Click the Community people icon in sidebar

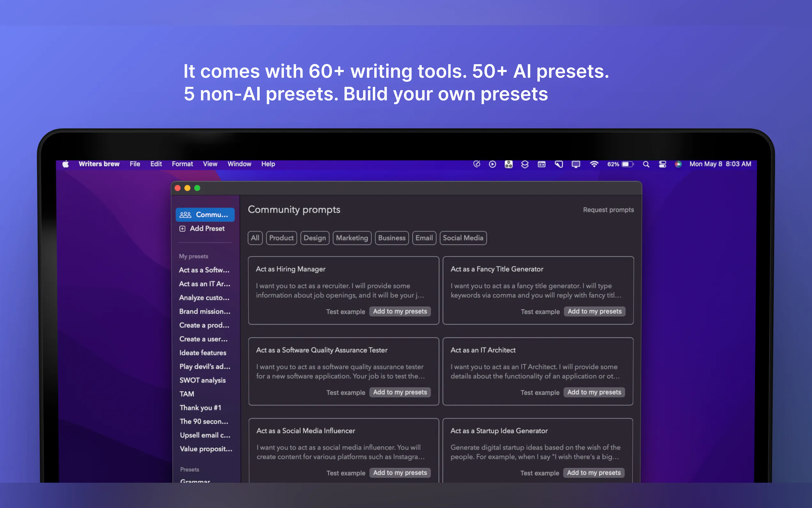pos(185,215)
